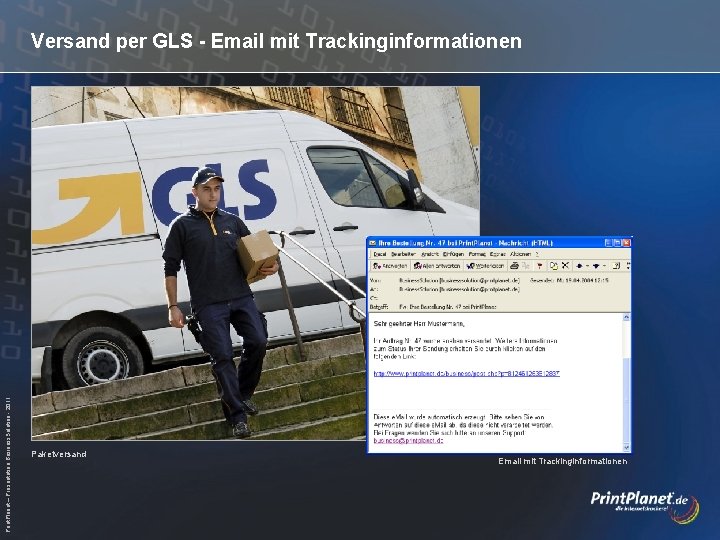Click Allen antworten in the email toolbar

437,266
